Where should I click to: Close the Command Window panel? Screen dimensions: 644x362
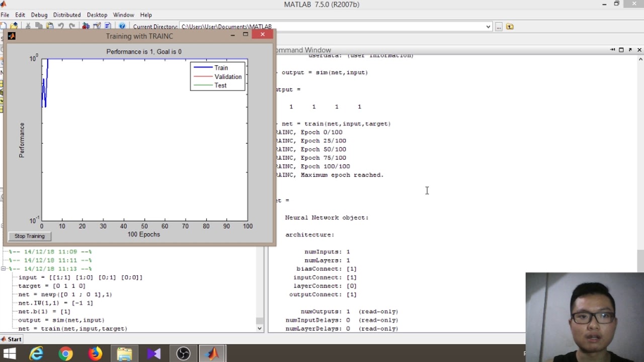639,50
